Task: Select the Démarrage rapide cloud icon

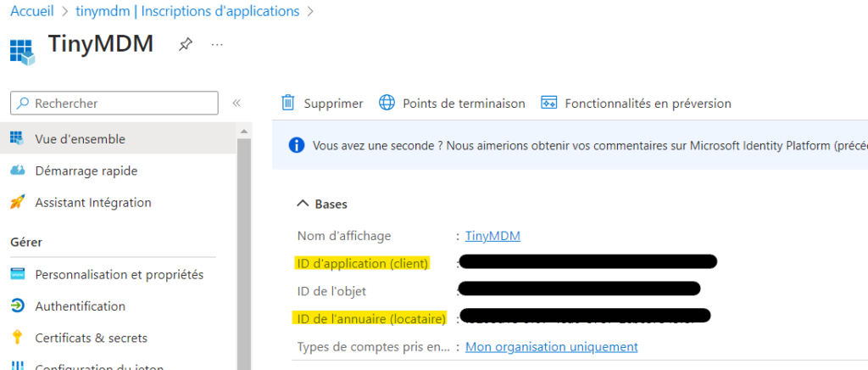Action: [18, 171]
